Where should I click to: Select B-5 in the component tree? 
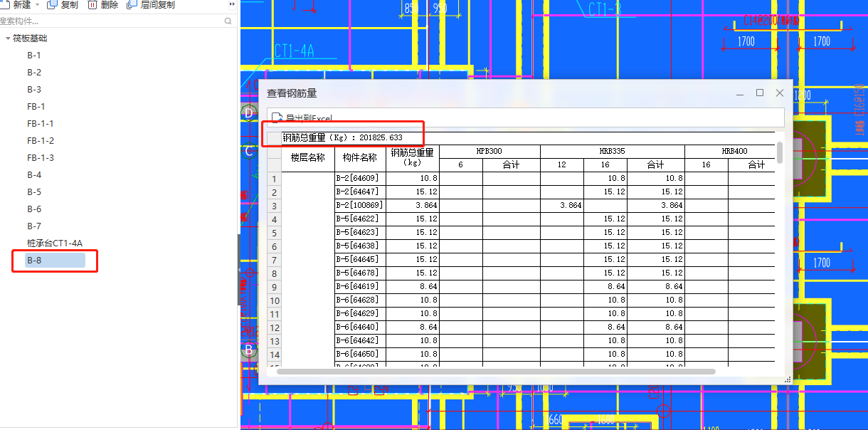coord(34,192)
